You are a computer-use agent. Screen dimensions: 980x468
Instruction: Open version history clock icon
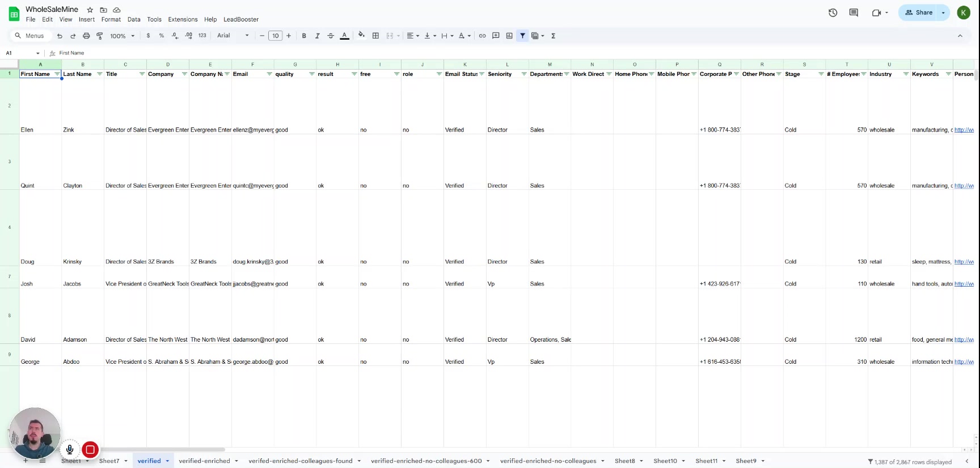coord(833,12)
